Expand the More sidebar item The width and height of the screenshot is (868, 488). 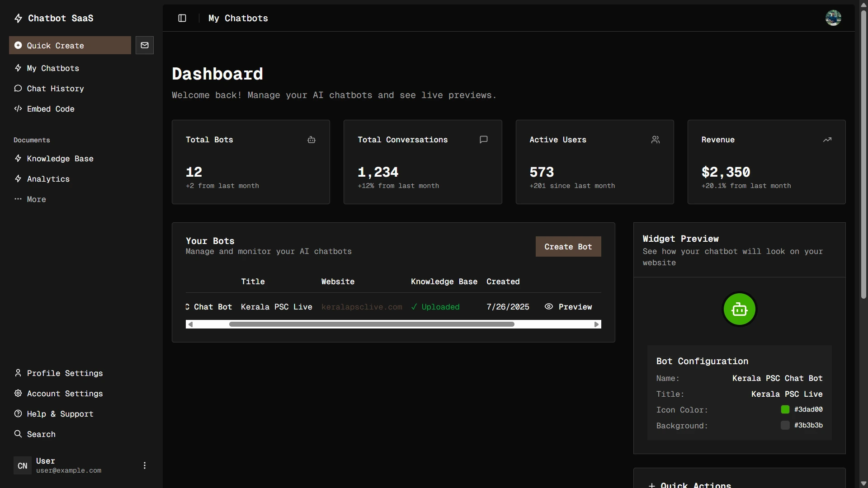click(36, 199)
